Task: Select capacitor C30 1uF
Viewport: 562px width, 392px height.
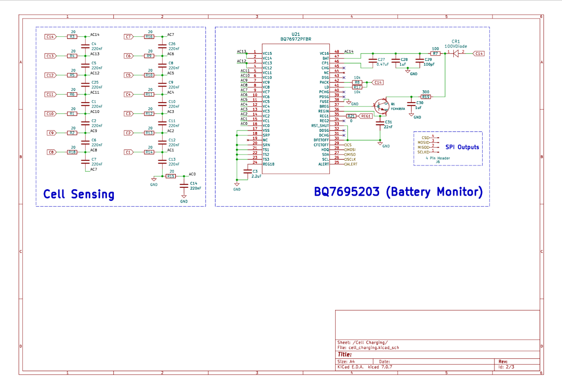Action: 411,105
